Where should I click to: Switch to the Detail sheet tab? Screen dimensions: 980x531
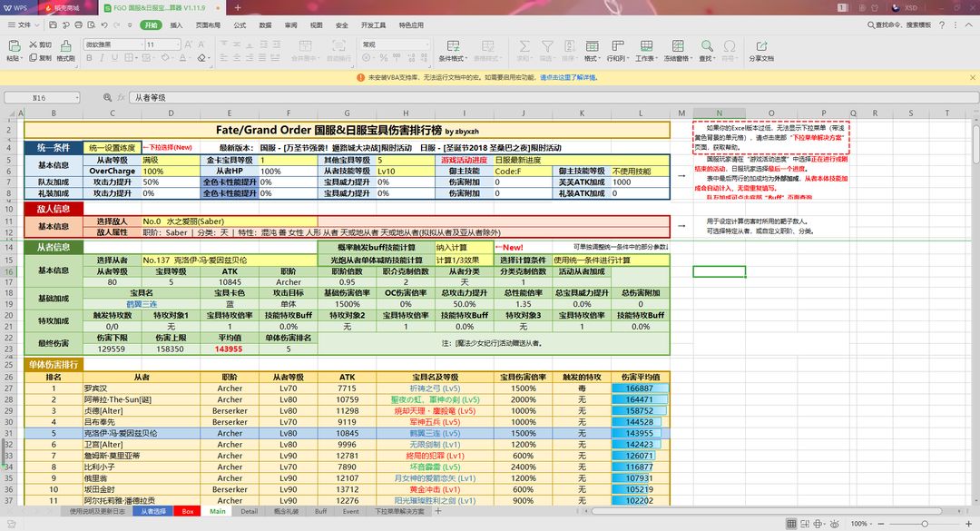click(x=250, y=511)
